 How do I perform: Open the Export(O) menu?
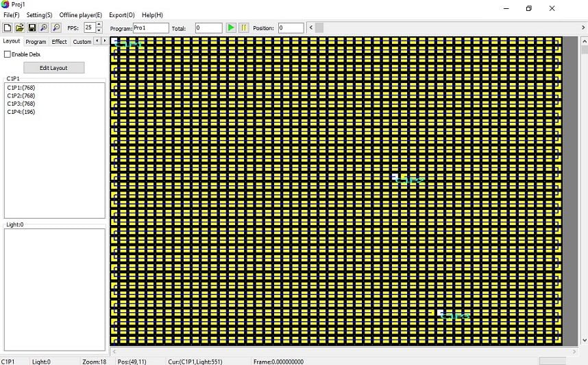tap(121, 15)
